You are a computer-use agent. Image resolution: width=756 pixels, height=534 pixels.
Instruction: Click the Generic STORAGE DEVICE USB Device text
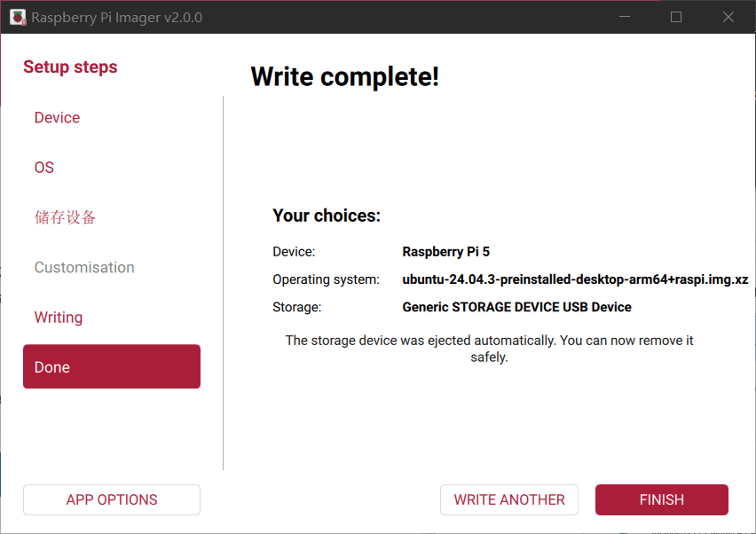point(516,307)
